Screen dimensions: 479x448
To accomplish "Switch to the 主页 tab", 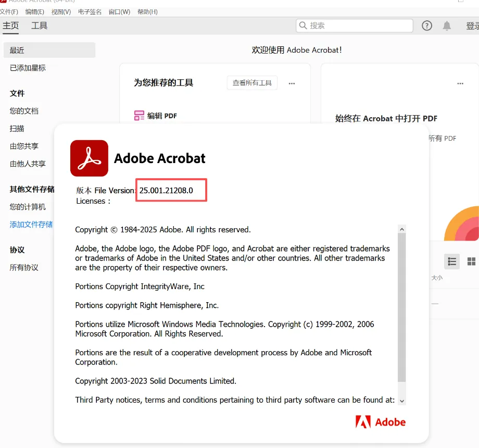I will [11, 26].
